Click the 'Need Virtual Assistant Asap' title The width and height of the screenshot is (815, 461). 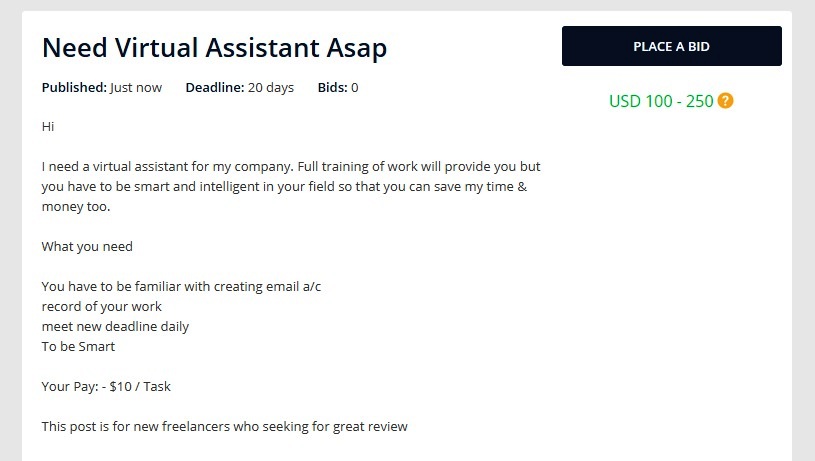(214, 47)
